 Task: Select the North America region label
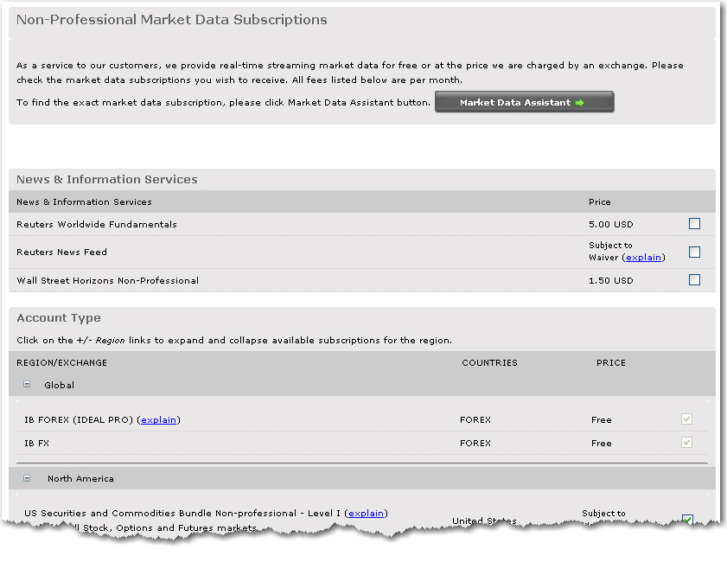[x=80, y=479]
